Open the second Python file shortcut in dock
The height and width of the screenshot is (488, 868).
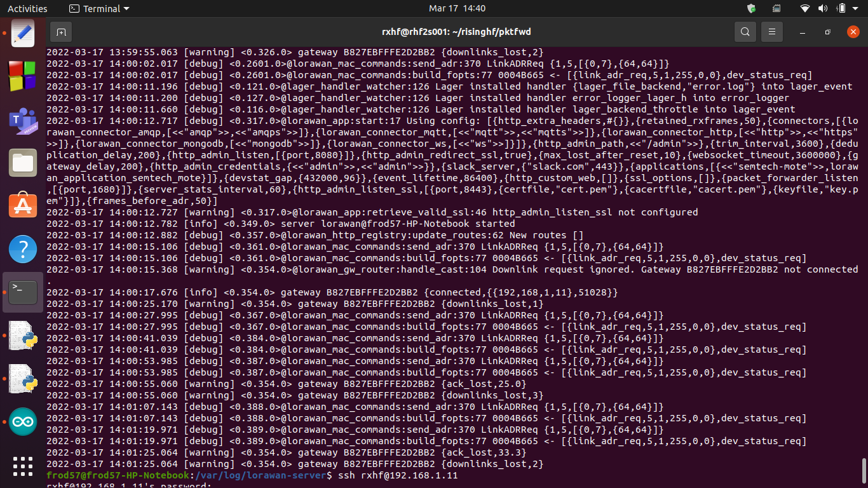(23, 378)
